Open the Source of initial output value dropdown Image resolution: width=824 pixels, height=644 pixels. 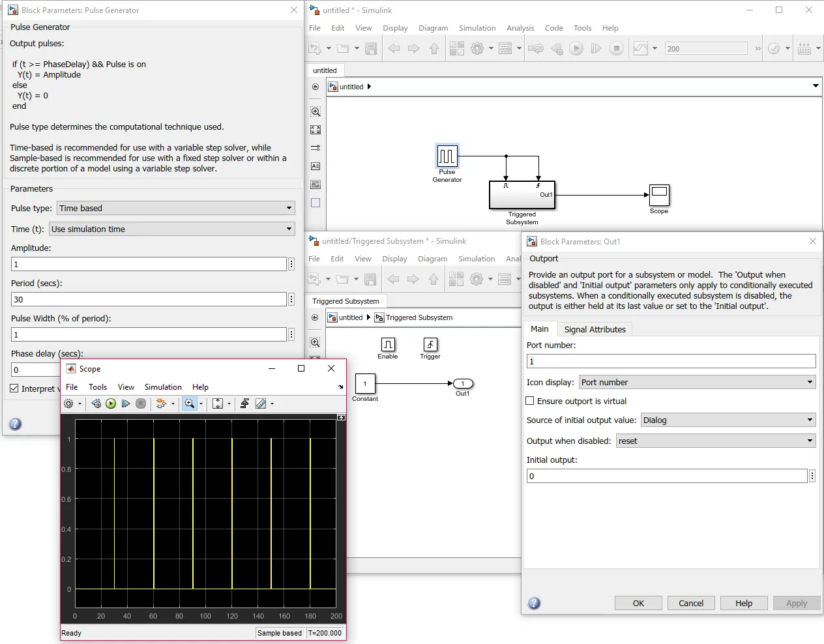[x=728, y=420]
